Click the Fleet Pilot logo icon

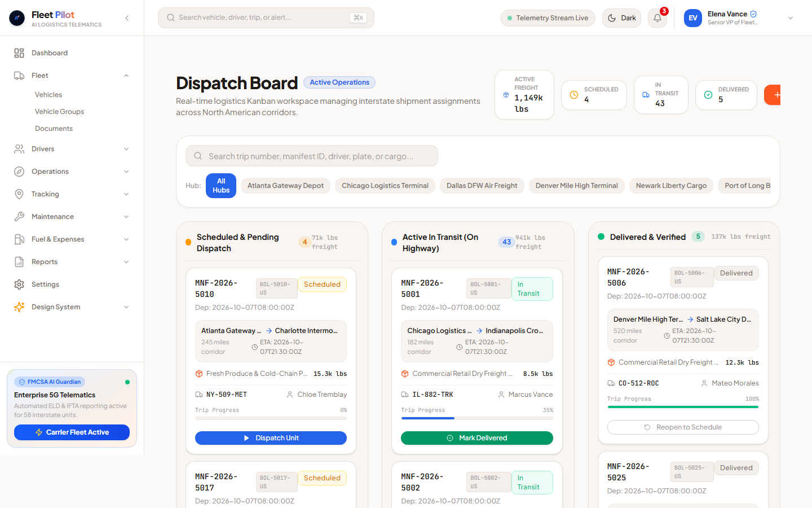coord(17,19)
